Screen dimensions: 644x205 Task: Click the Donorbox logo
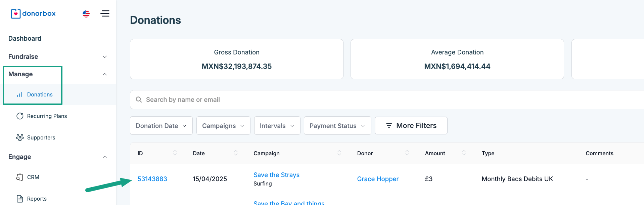tap(33, 13)
